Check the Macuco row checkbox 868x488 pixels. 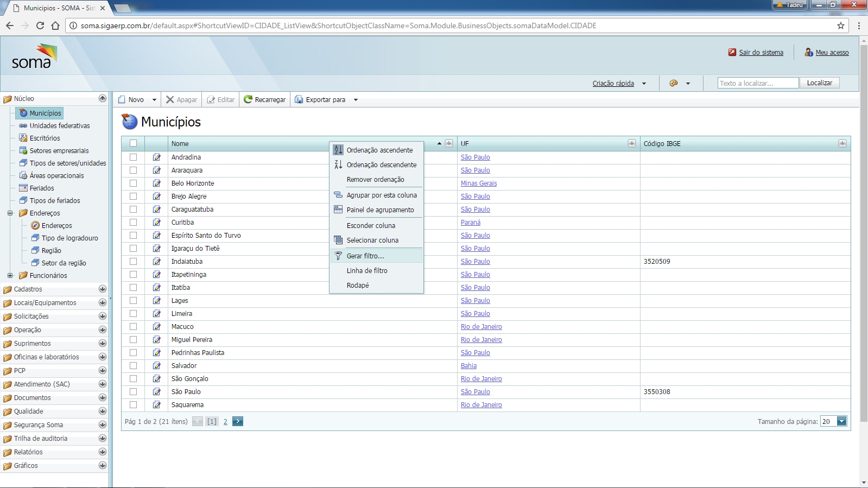pyautogui.click(x=133, y=326)
